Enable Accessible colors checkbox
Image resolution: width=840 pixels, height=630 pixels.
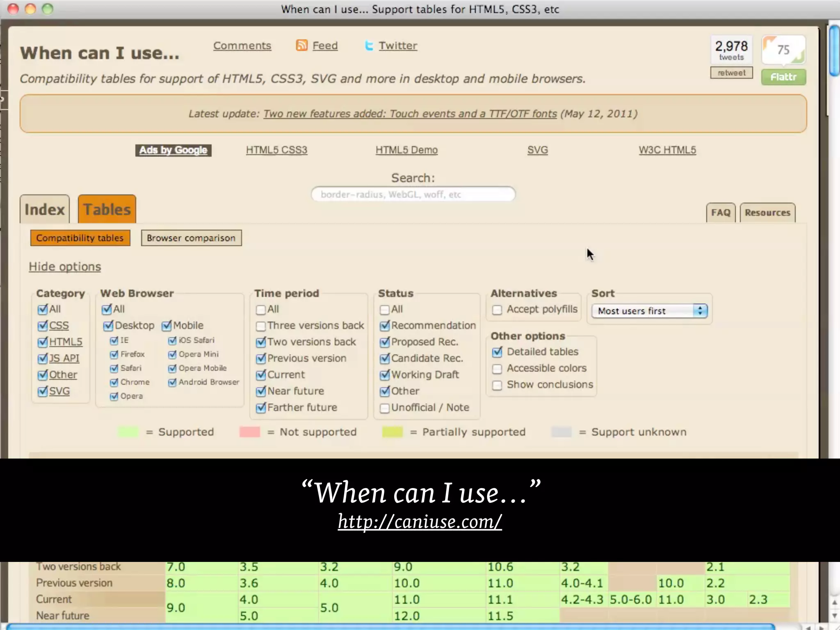pos(497,369)
